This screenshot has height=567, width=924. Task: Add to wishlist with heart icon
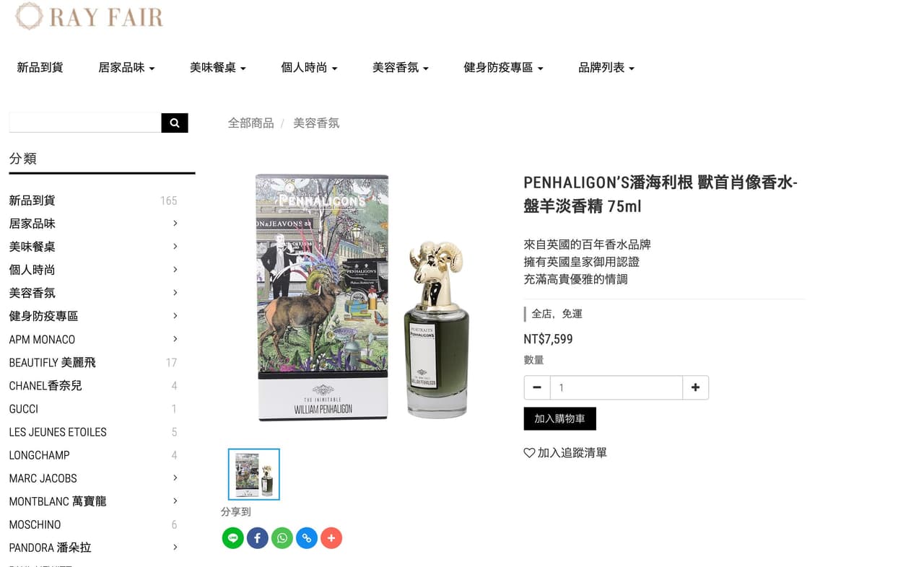565,453
